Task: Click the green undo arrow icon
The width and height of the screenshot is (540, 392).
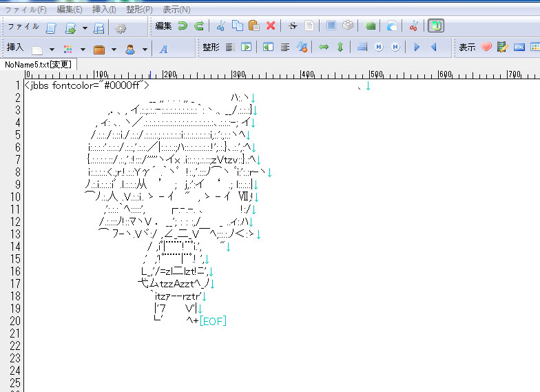Action: [x=183, y=27]
